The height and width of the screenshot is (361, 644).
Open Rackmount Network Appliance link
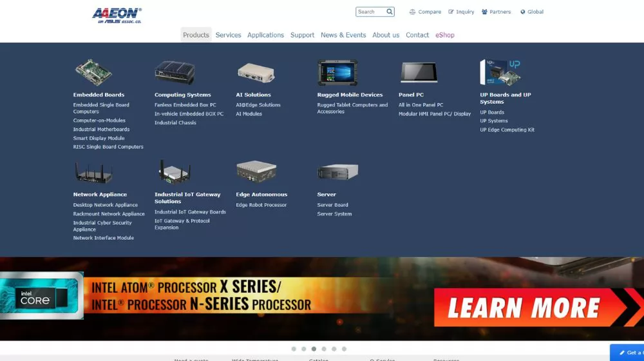click(x=109, y=214)
